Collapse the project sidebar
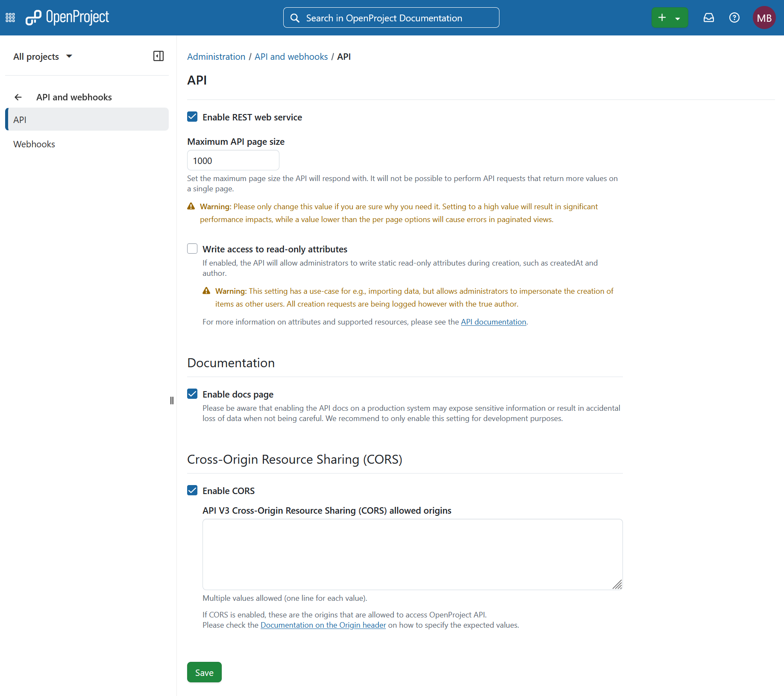 click(x=158, y=56)
